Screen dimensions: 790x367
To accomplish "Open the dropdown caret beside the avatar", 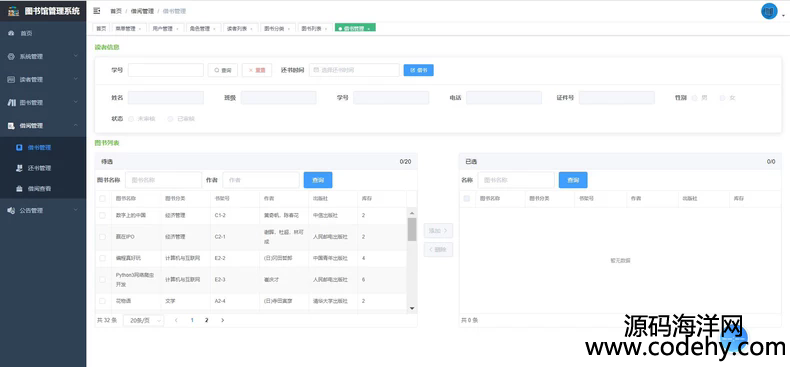I will (783, 16).
